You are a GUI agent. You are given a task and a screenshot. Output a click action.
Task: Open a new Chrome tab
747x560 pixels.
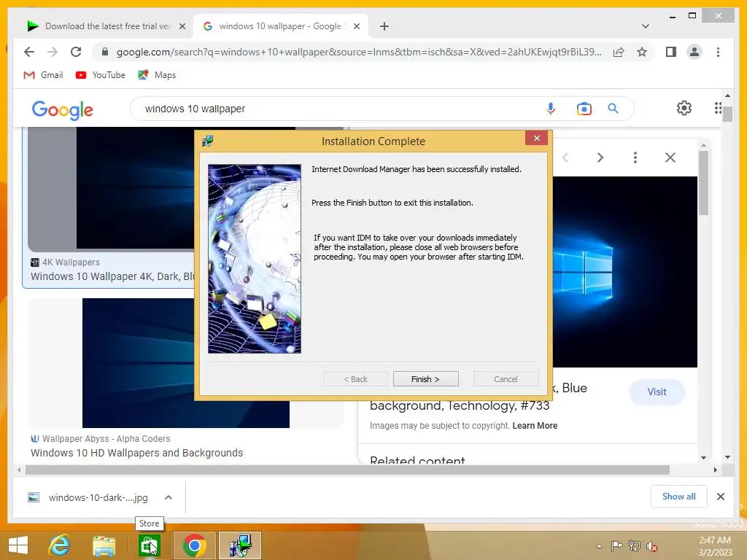[x=384, y=26]
